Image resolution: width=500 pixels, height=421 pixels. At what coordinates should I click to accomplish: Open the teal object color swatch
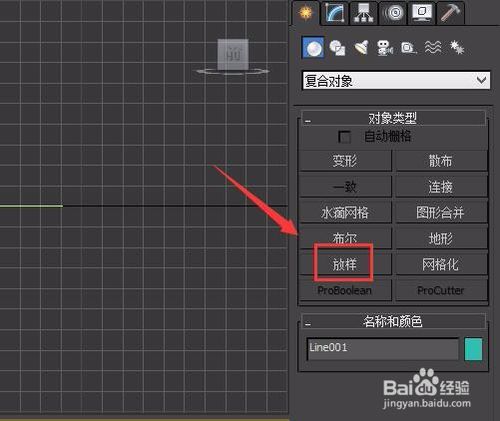click(x=473, y=349)
